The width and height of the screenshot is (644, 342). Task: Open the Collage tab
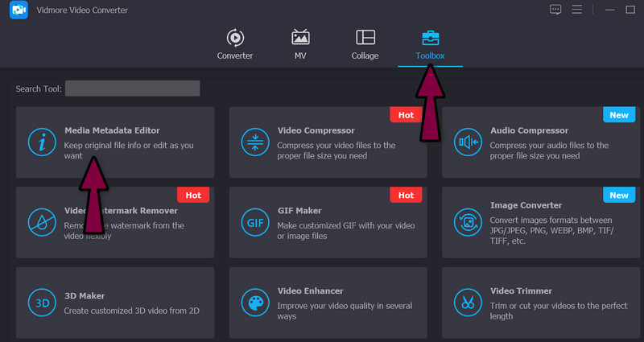pos(365,45)
